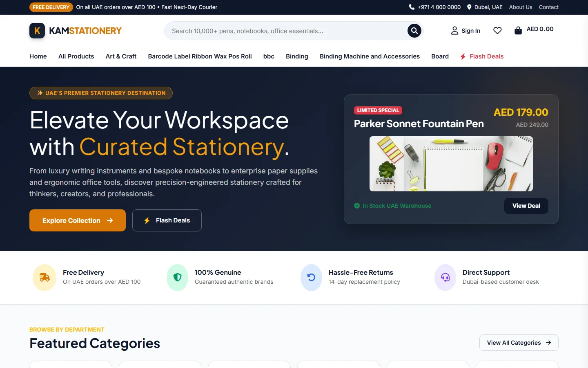Open the Binding category
The width and height of the screenshot is (588, 368).
(297, 56)
